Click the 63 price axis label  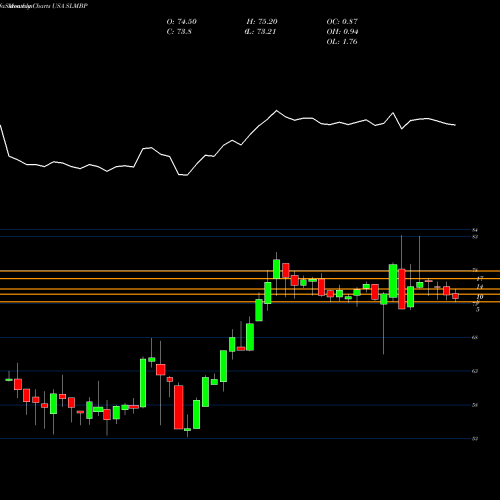click(x=475, y=371)
